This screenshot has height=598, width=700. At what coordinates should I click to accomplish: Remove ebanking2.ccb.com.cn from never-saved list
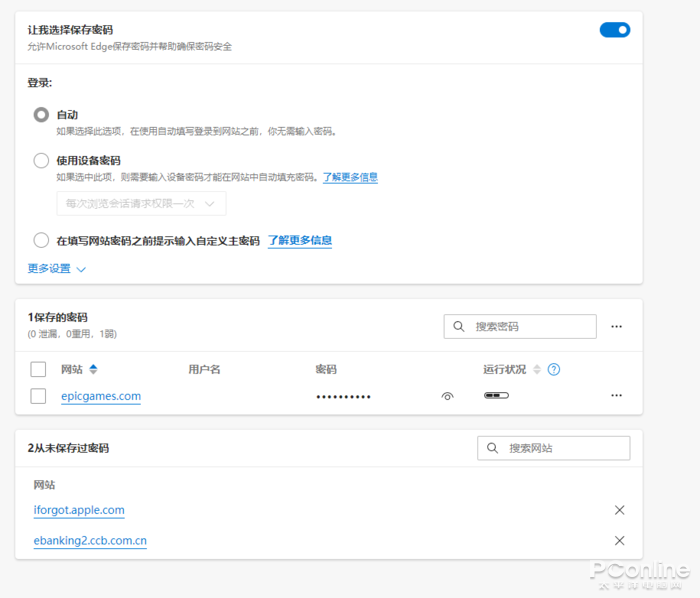pyautogui.click(x=619, y=541)
